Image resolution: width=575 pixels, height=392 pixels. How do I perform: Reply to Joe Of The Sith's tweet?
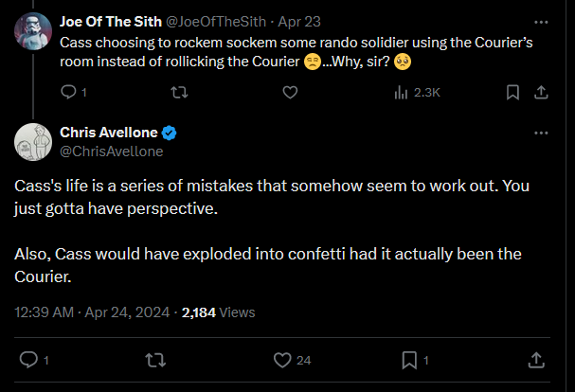pyautogui.click(x=68, y=92)
